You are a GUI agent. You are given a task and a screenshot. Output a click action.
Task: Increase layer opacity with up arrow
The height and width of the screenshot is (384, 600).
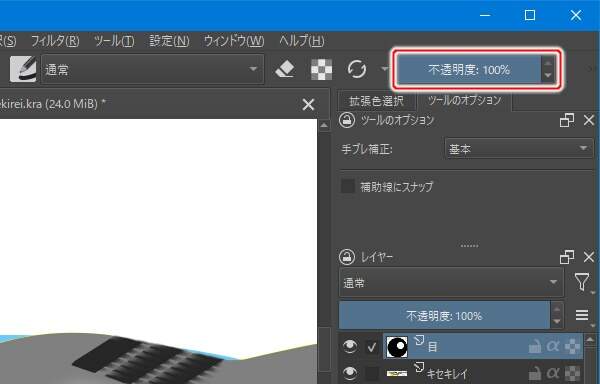point(557,309)
